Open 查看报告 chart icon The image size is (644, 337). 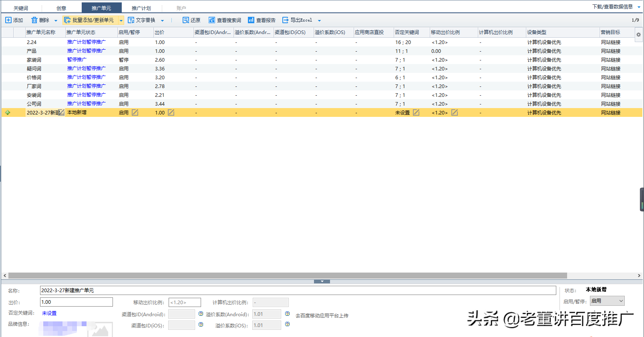tap(251, 20)
